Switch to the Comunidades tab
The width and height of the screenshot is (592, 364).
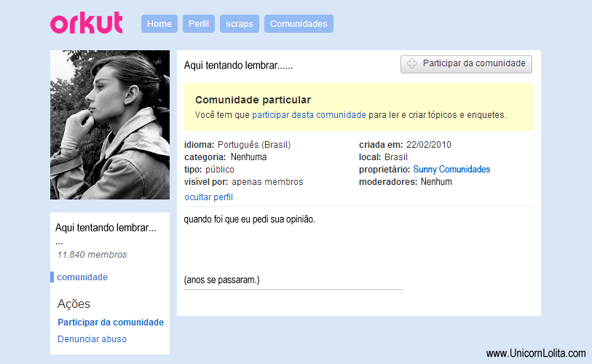[299, 24]
